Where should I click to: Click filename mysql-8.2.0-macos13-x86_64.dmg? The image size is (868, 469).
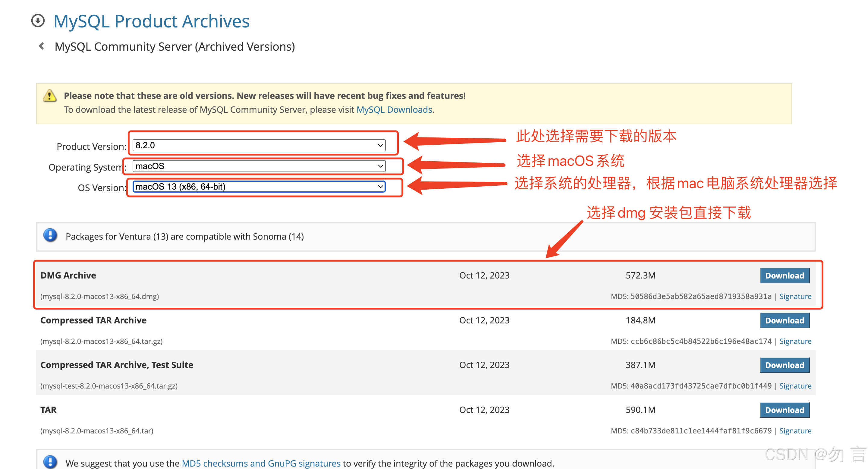tap(99, 297)
